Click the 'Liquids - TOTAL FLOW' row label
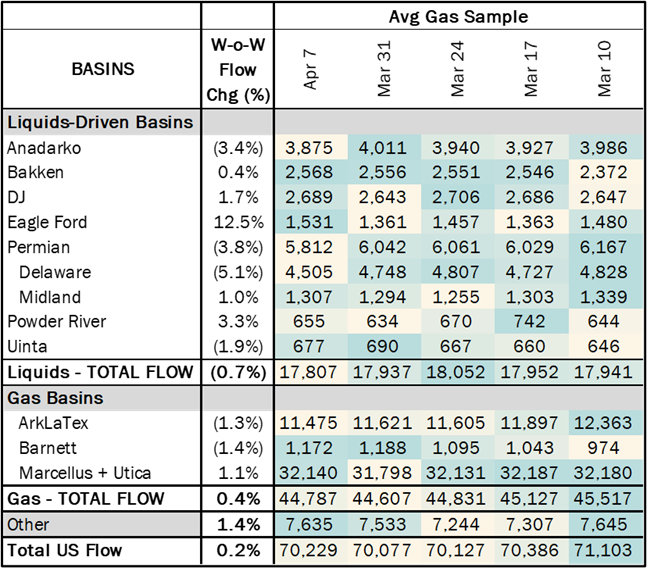Image resolution: width=647 pixels, height=568 pixels. 100,372
